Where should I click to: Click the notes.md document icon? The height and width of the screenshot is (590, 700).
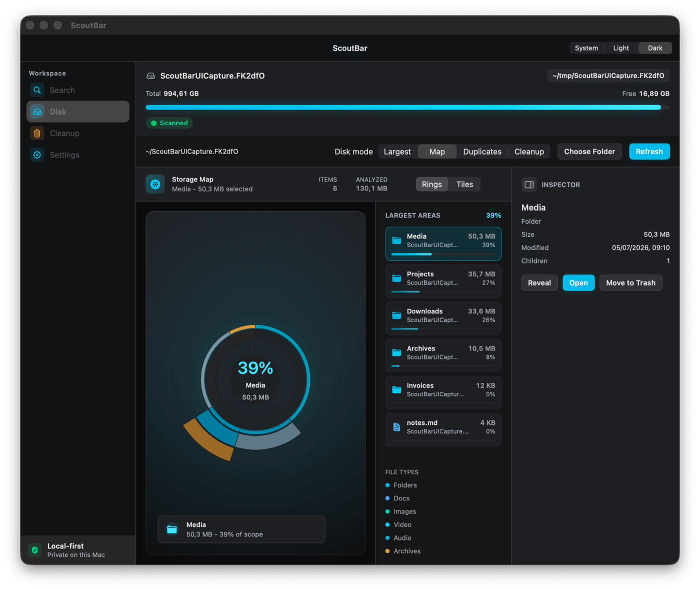pos(396,427)
